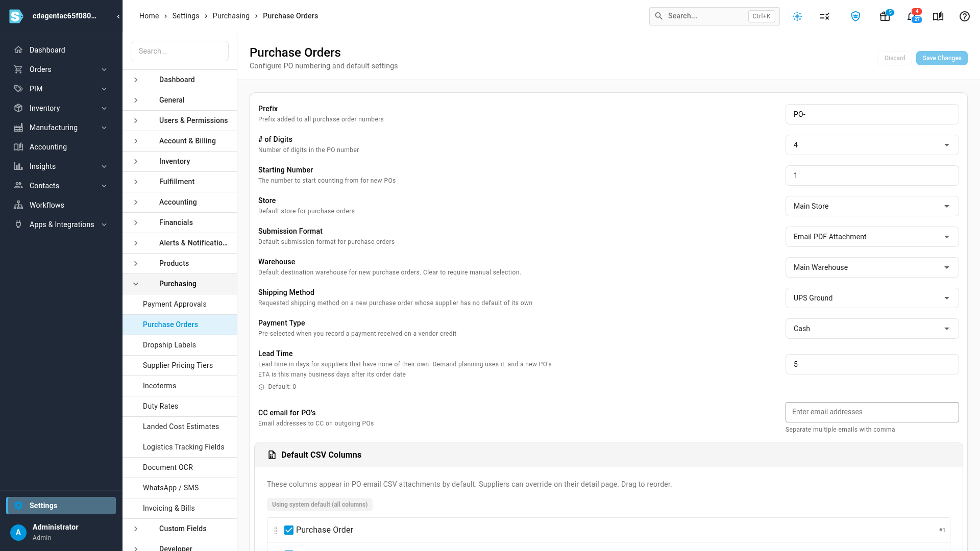Collapse the Purchasing settings section
The height and width of the screenshot is (551, 980).
pos(180,284)
